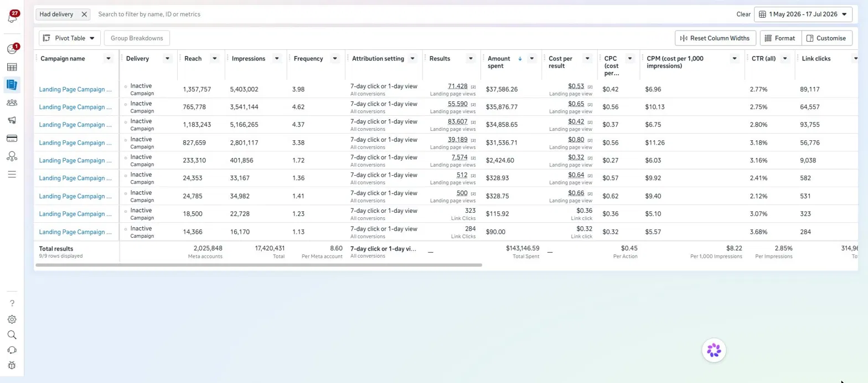Screen dimensions: 868x383
Task: Click the 3.68% CTR cell
Action: click(x=758, y=232)
